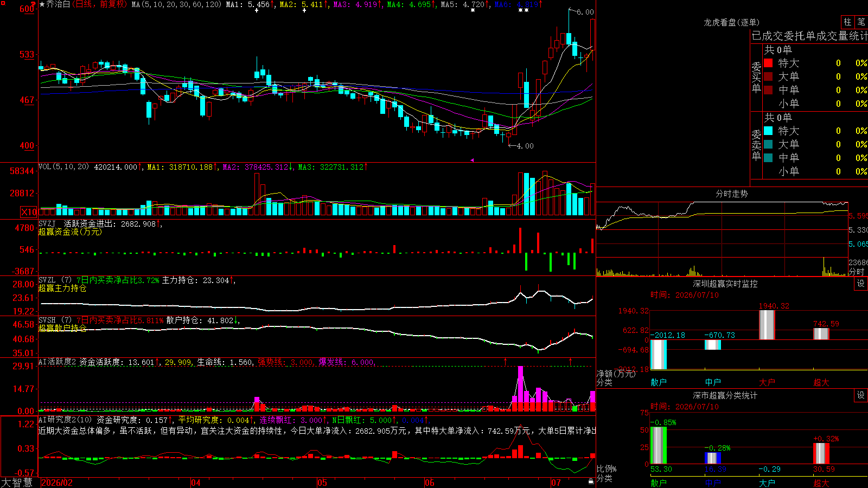
Task: Click the 中户 bar showing -670.73
Action: tap(713, 345)
